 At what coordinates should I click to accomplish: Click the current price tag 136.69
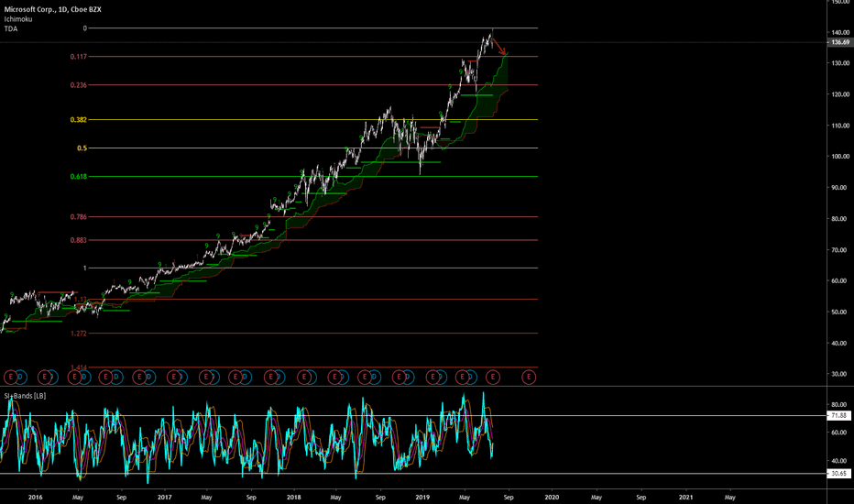tap(840, 42)
